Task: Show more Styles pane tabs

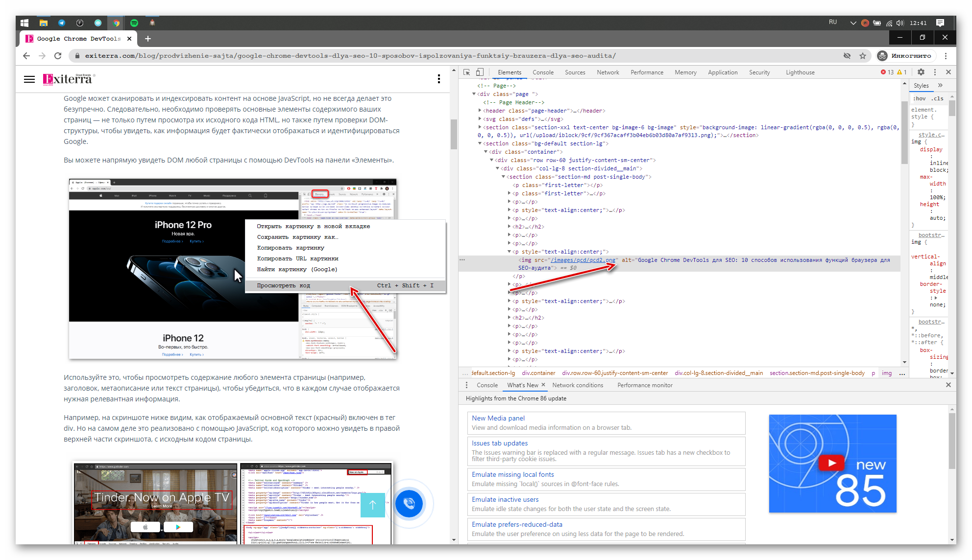Action: pyautogui.click(x=940, y=85)
